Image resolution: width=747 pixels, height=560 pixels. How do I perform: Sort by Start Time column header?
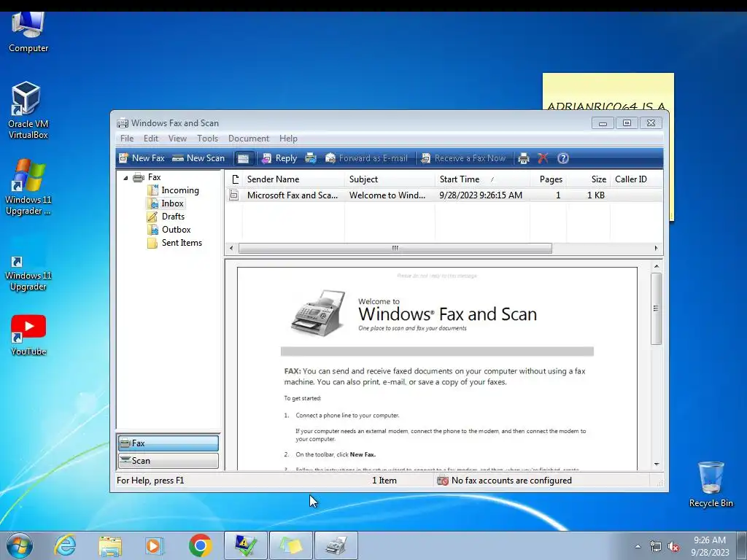point(482,179)
